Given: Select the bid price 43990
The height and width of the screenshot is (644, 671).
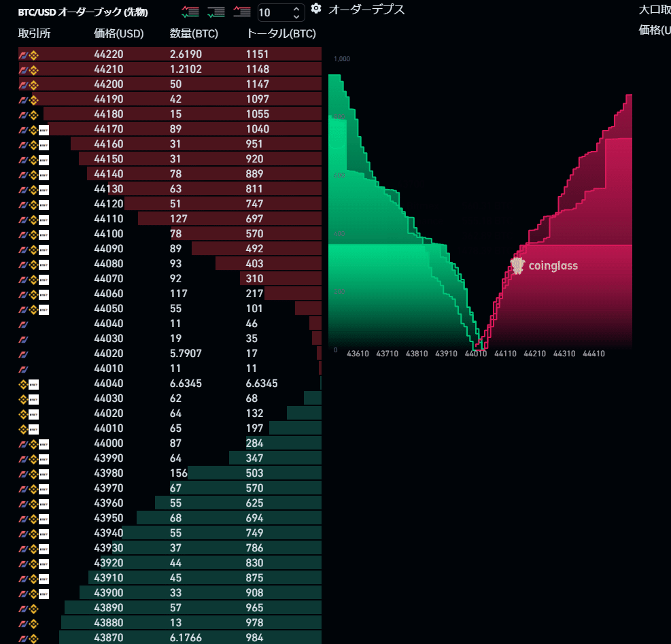Looking at the screenshot, I should pyautogui.click(x=109, y=458).
